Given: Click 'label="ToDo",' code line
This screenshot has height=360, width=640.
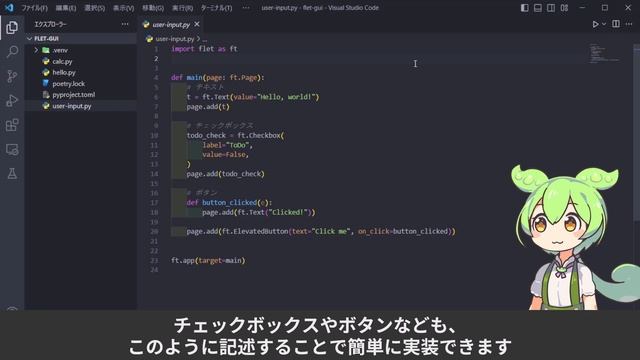Looking at the screenshot, I should (227, 145).
